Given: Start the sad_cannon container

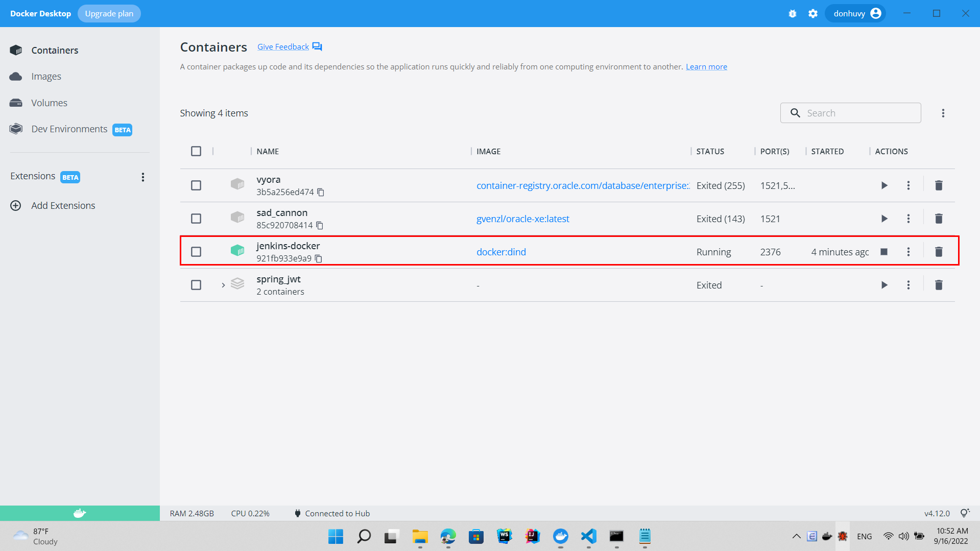Looking at the screenshot, I should pos(884,219).
